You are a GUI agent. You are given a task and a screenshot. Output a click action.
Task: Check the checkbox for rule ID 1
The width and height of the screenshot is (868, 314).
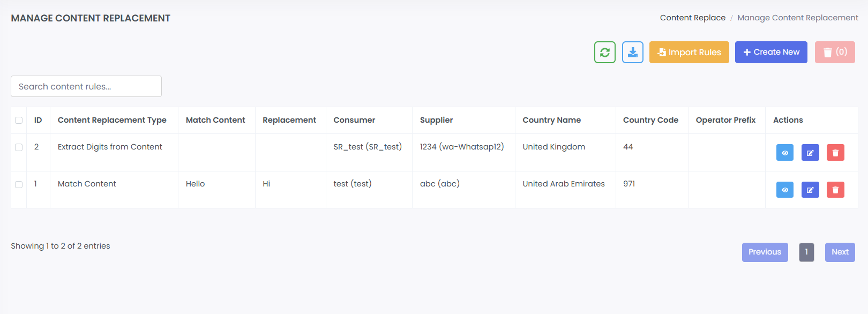pos(19,184)
